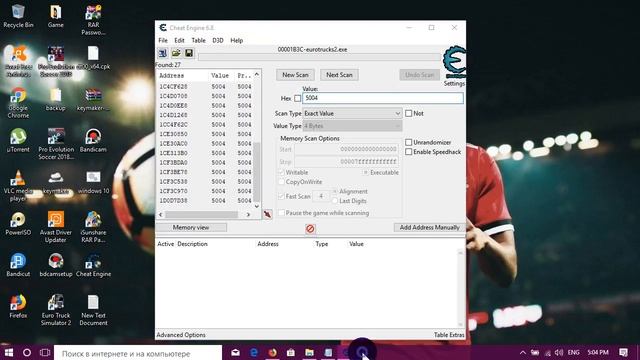Open the Scan Type dropdown
The image size is (640, 360).
pyautogui.click(x=353, y=113)
